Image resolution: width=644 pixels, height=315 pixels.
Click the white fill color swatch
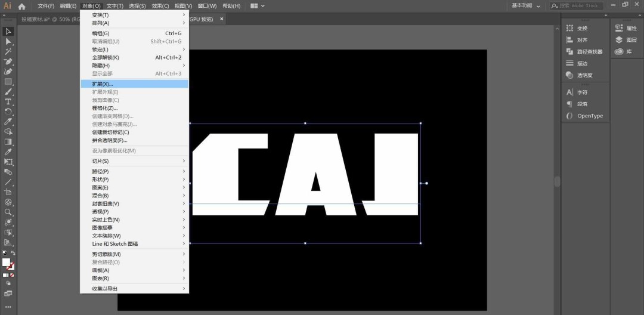pyautogui.click(x=6, y=262)
